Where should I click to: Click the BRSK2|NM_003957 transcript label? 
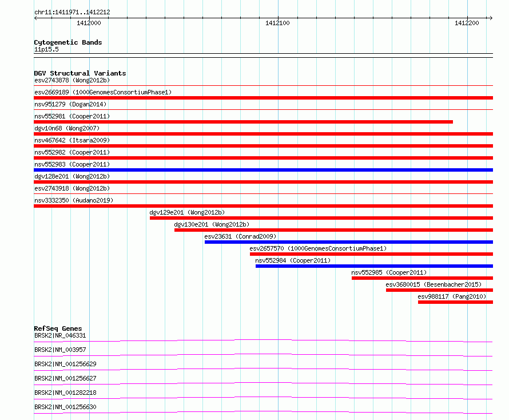tap(60, 350)
